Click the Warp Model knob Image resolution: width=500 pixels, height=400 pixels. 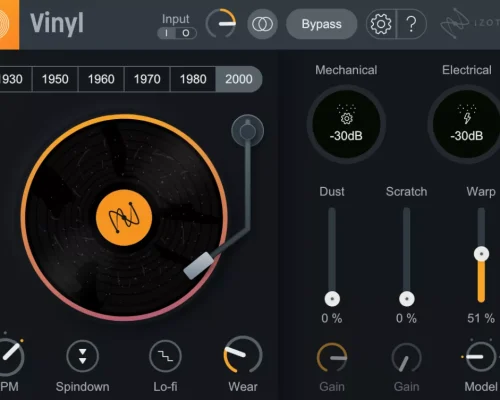coord(481,357)
